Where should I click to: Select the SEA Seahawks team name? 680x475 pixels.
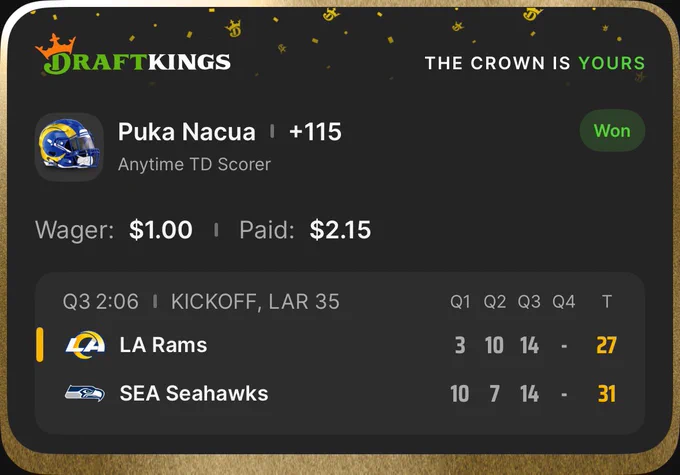pyautogui.click(x=194, y=393)
